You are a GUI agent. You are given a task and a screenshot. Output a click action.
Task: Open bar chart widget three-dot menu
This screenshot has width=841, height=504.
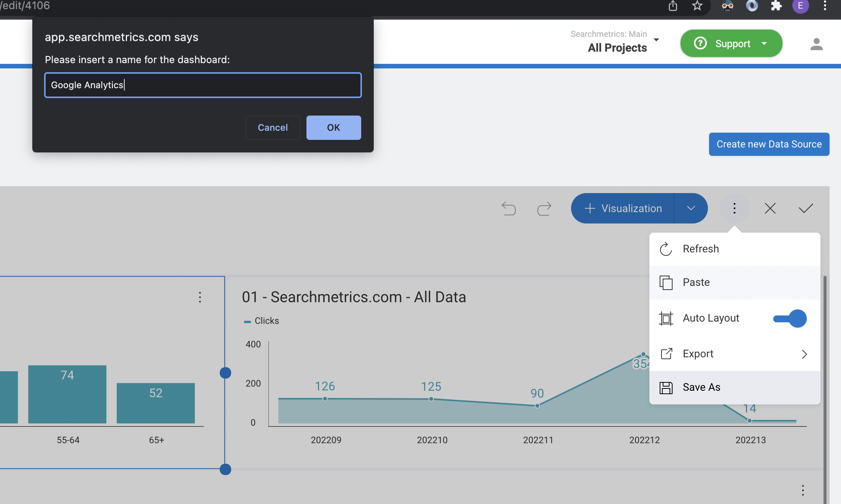click(x=200, y=297)
